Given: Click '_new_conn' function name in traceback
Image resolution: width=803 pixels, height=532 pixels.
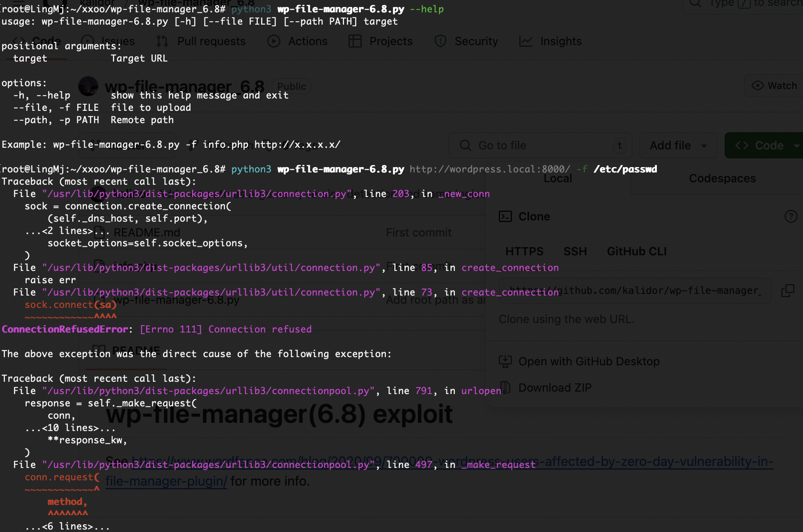Looking at the screenshot, I should pyautogui.click(x=464, y=194).
